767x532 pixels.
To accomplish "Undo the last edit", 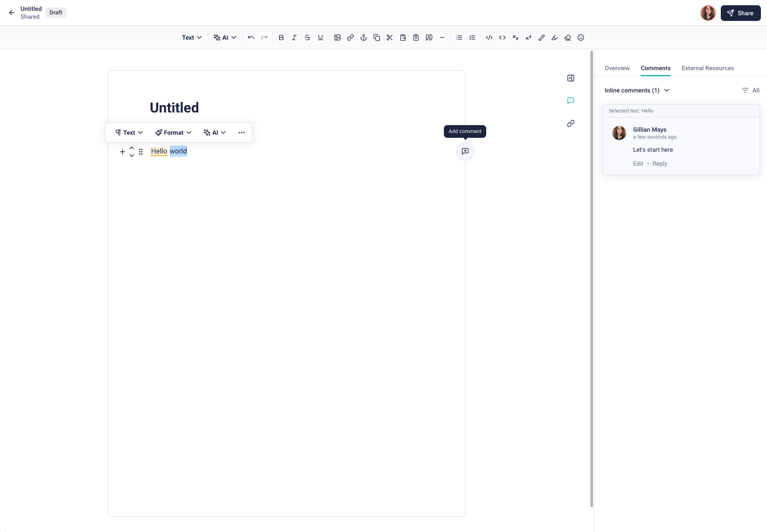I will click(251, 38).
